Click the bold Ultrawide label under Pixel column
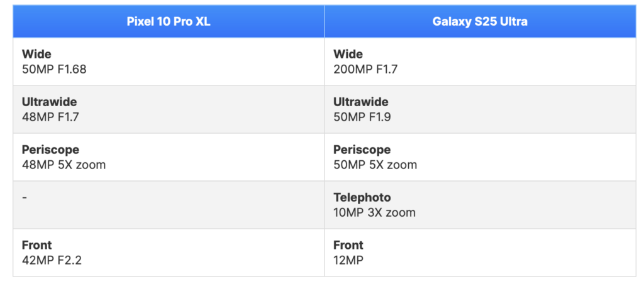 click(x=49, y=102)
